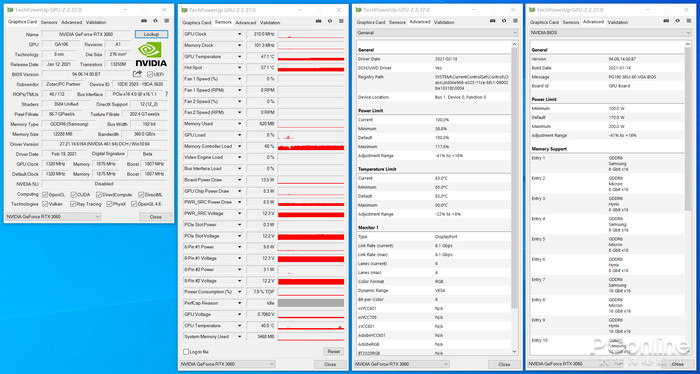Click scrollbar in NVIDIA BIOS window
This screenshot has width=700, height=374.
pos(688,129)
